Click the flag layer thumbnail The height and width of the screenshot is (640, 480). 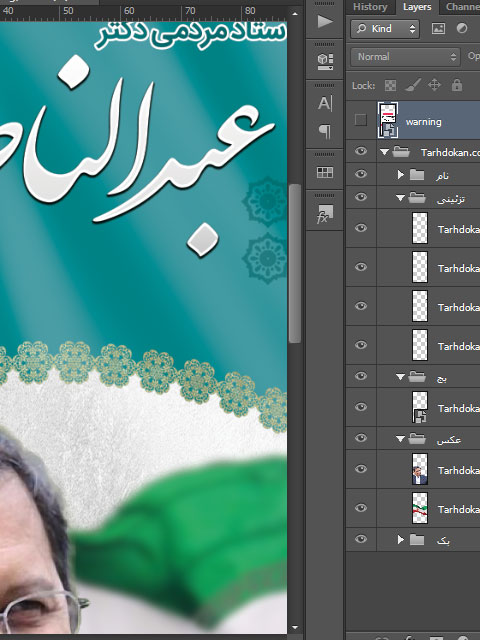coord(420,508)
